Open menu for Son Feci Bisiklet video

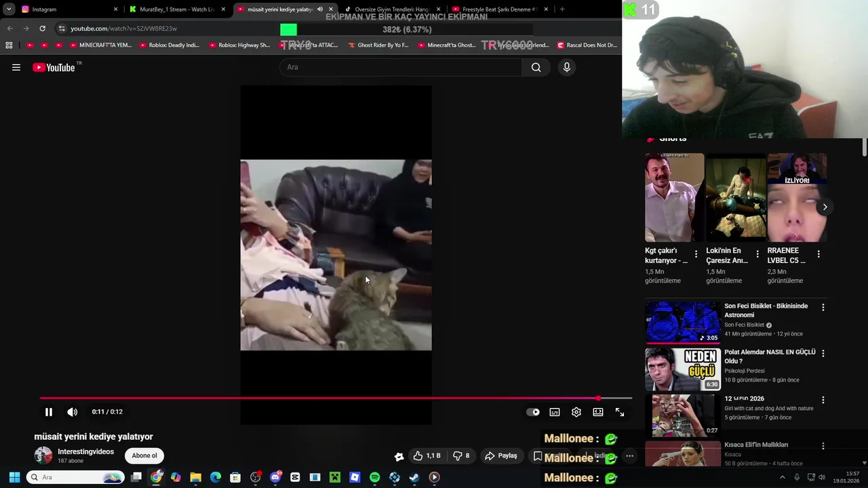click(823, 307)
